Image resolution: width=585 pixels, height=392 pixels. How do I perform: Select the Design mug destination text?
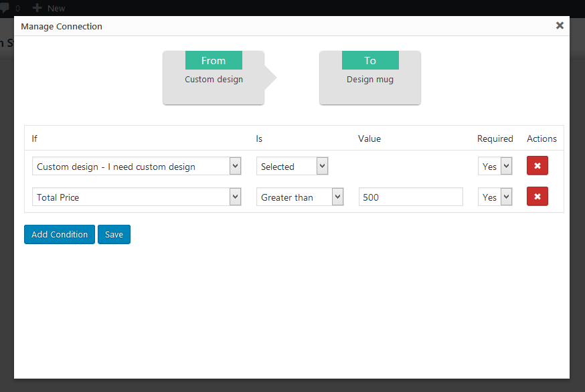point(370,80)
